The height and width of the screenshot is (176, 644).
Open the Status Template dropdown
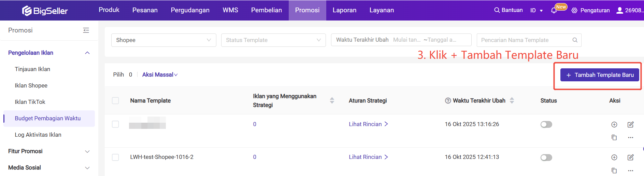(273, 40)
